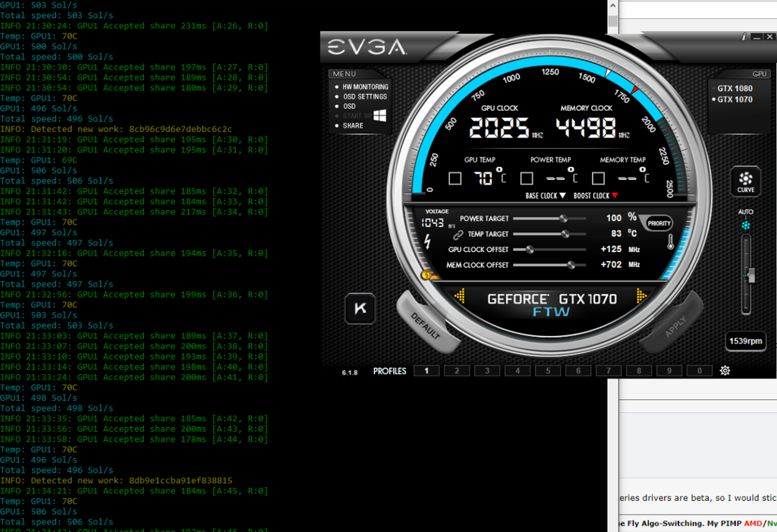Select profile 9
Viewport: 777px width, 532px height.
click(669, 370)
